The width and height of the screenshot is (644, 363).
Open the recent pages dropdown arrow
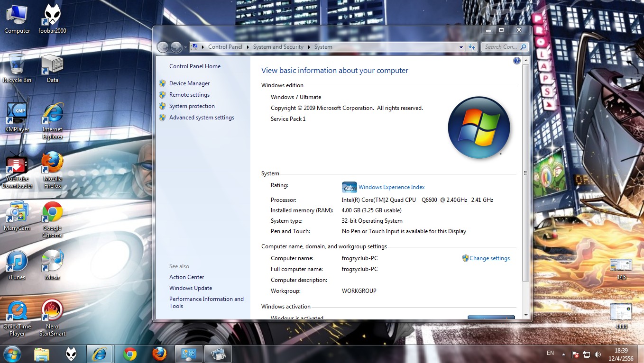tap(185, 47)
